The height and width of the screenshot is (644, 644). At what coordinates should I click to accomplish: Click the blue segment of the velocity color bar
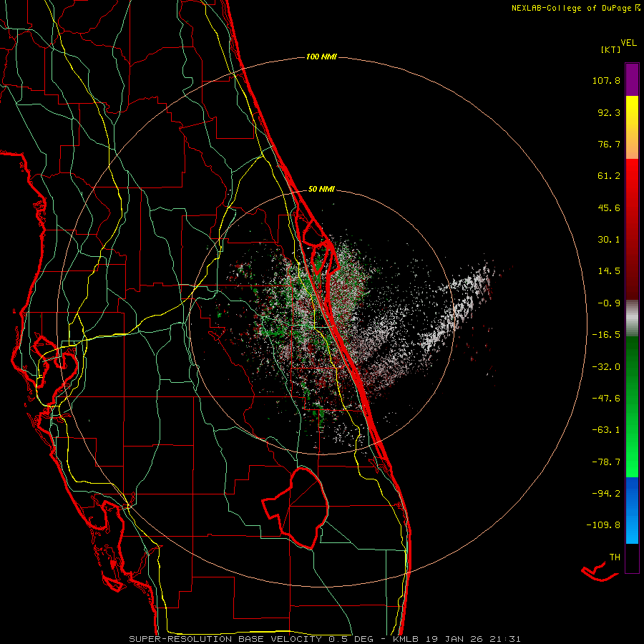coord(632,510)
